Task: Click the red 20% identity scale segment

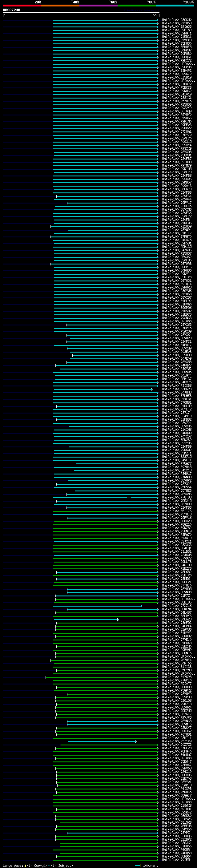Action: [22, 6]
